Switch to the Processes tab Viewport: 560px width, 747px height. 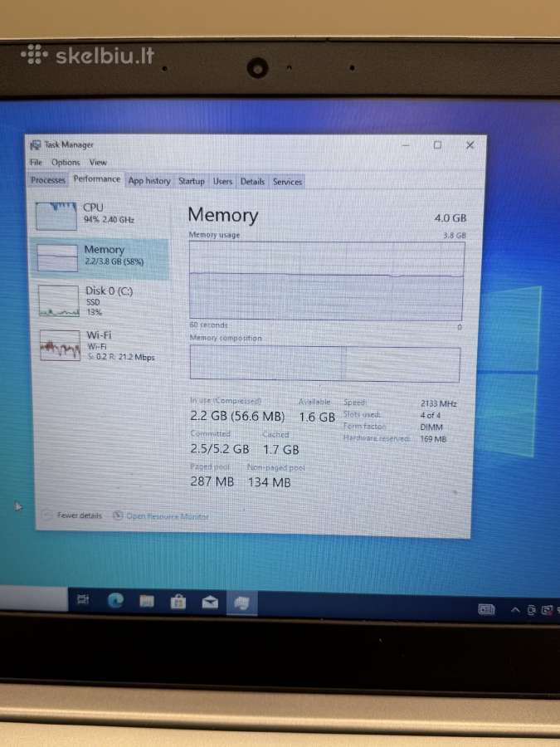[47, 180]
